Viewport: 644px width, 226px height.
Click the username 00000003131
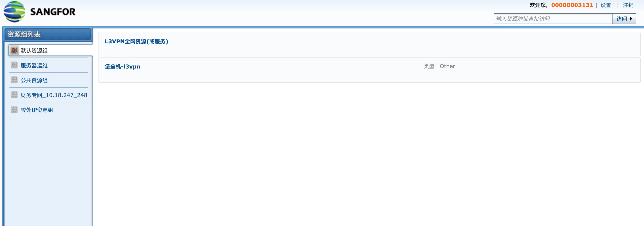[x=572, y=5]
